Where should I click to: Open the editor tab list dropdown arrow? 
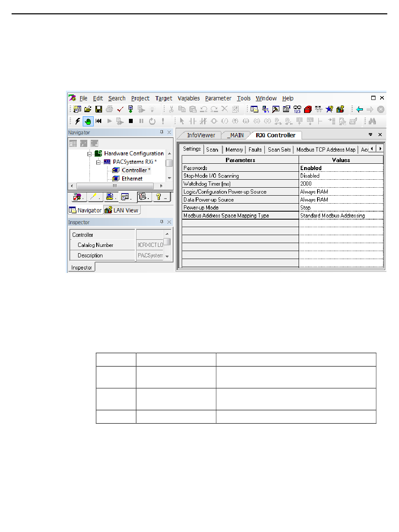tap(371, 135)
